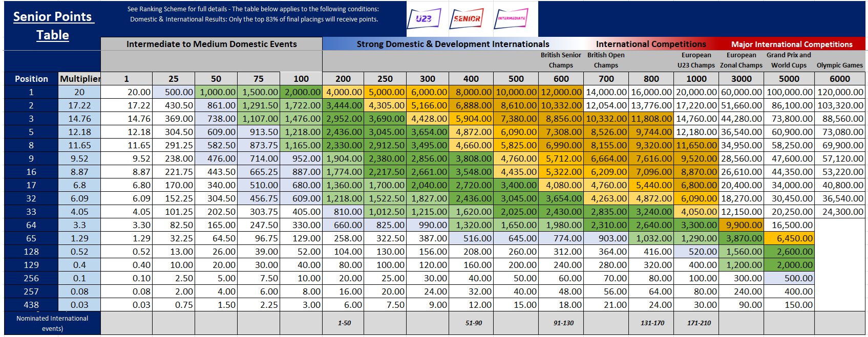868x337 pixels.
Task: Select the 120,000.00 points cell
Action: [840, 92]
